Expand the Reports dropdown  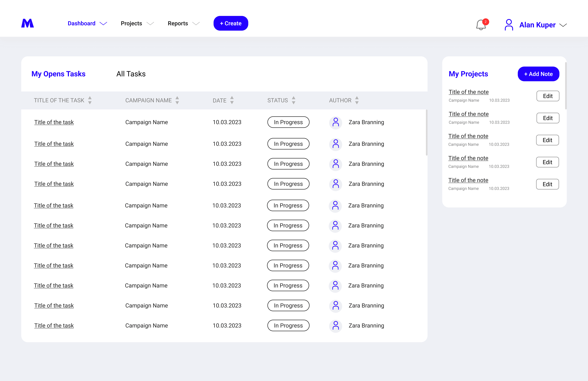(196, 24)
